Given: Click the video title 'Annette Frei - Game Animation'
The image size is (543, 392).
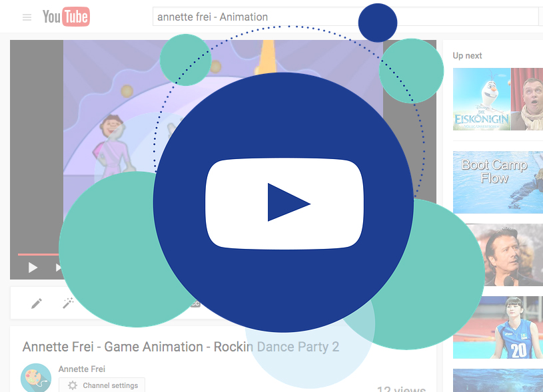Looking at the screenshot, I should pyautogui.click(x=181, y=347).
